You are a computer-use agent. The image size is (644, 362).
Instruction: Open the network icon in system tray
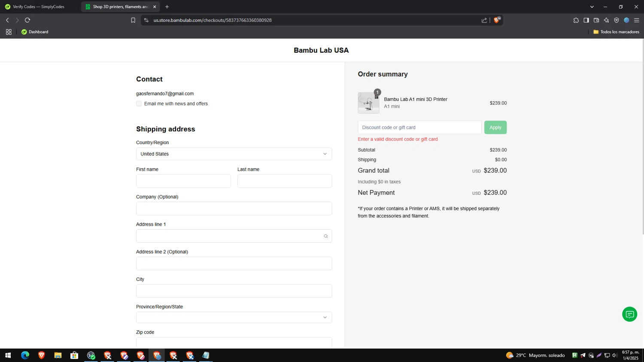coord(607,355)
